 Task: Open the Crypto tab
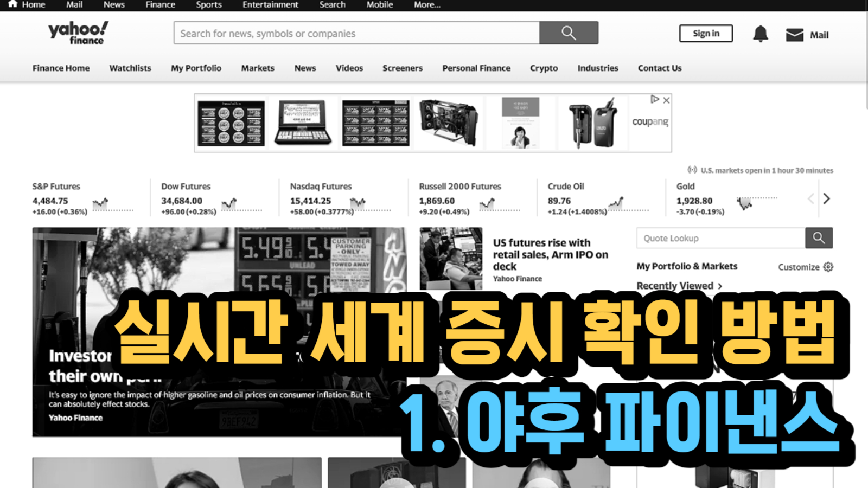tap(544, 68)
